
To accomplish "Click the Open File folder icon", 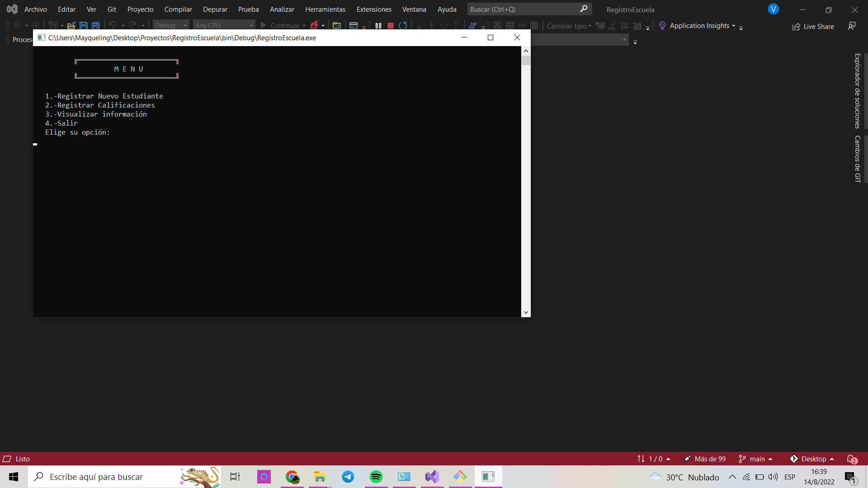I will point(71,26).
